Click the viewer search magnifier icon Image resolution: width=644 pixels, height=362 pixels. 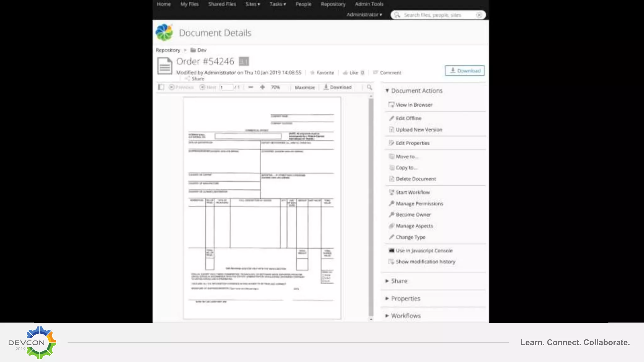click(x=369, y=87)
